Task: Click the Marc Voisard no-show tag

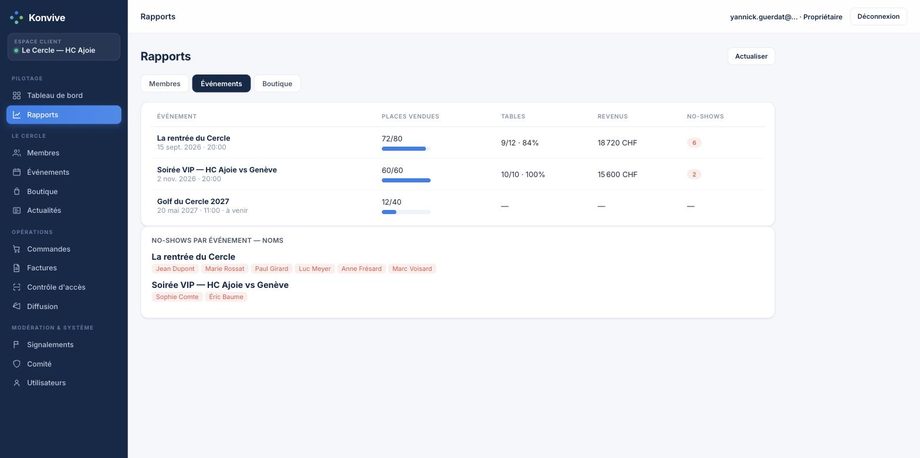Action: point(412,269)
